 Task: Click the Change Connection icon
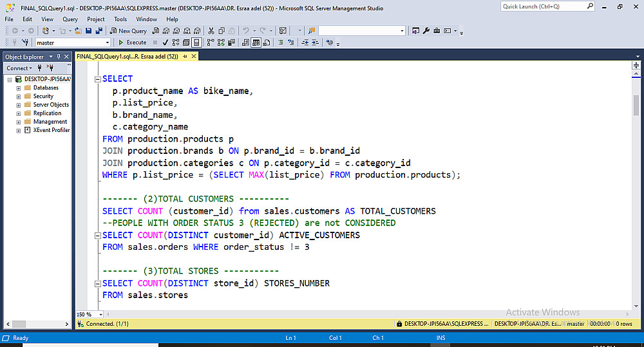click(25, 42)
